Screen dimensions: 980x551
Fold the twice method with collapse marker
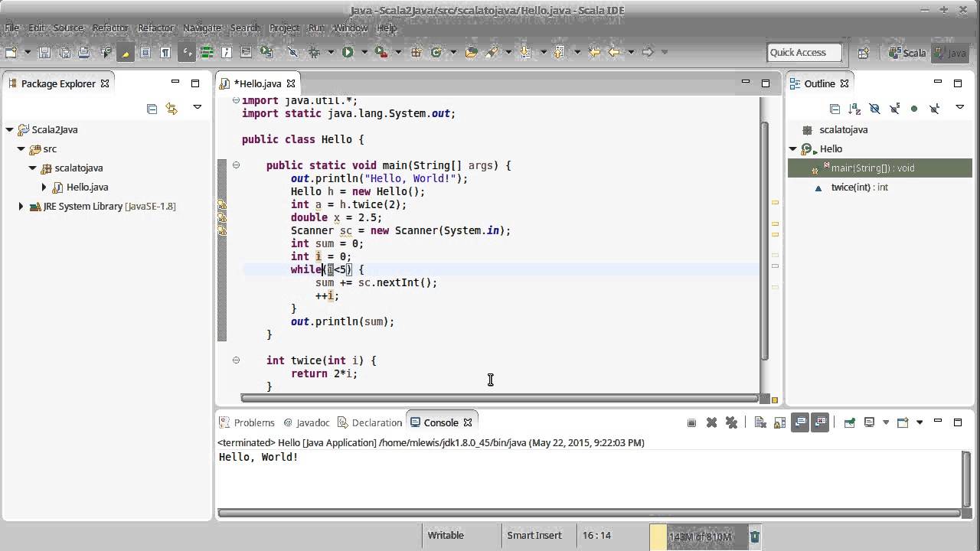pos(236,360)
